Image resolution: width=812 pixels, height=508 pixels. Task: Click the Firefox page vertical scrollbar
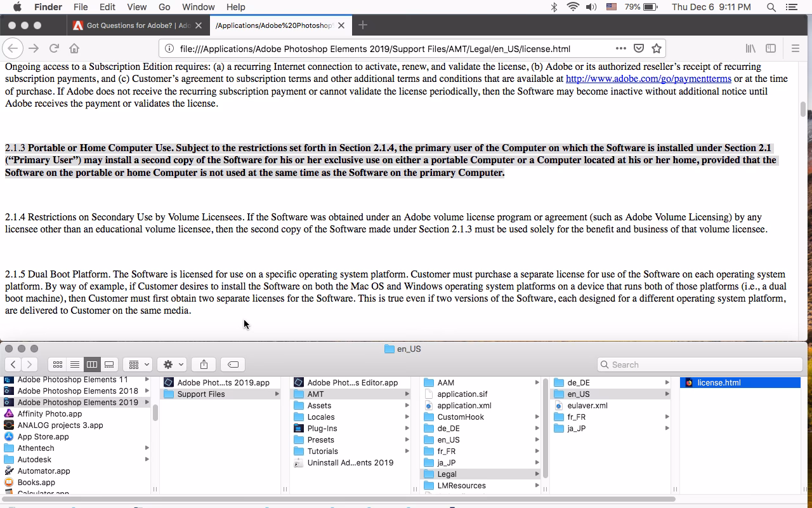802,109
